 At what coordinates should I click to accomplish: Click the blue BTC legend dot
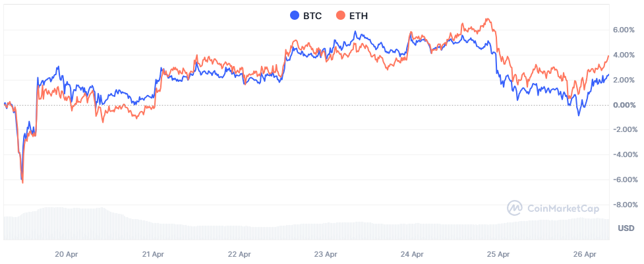[x=295, y=15]
